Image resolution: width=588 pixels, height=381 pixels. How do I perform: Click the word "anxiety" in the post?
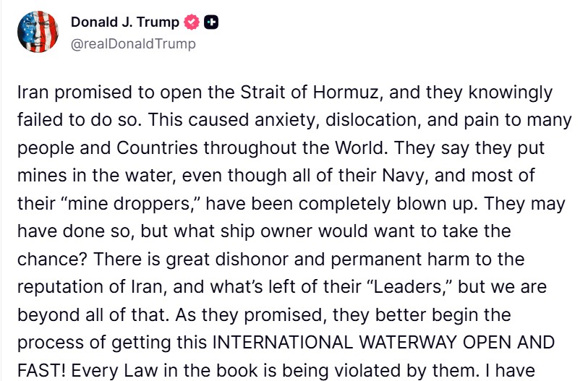[x=278, y=120]
